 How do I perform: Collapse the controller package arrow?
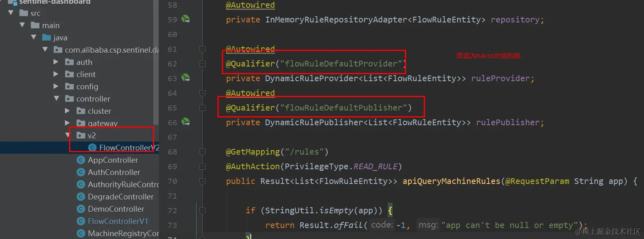(x=57, y=99)
